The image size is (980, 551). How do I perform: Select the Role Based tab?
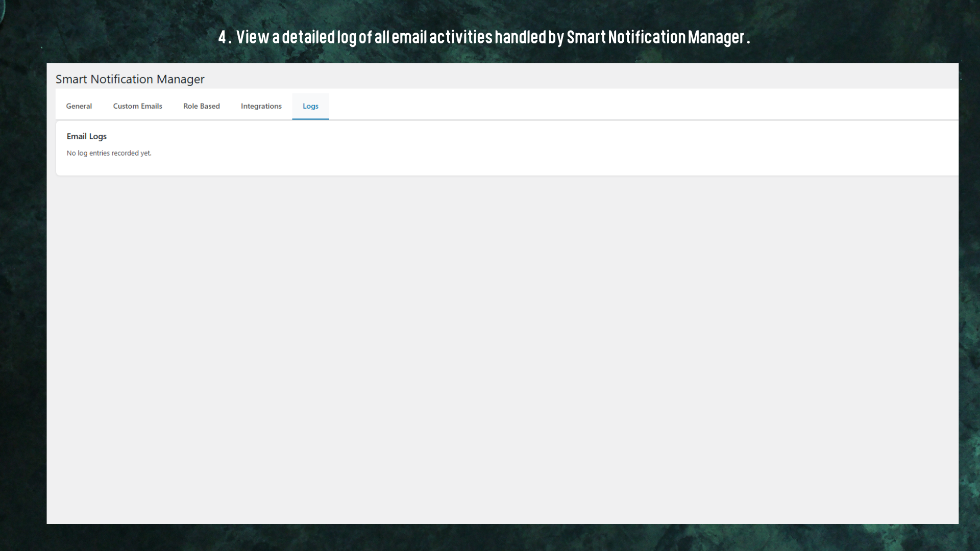201,106
